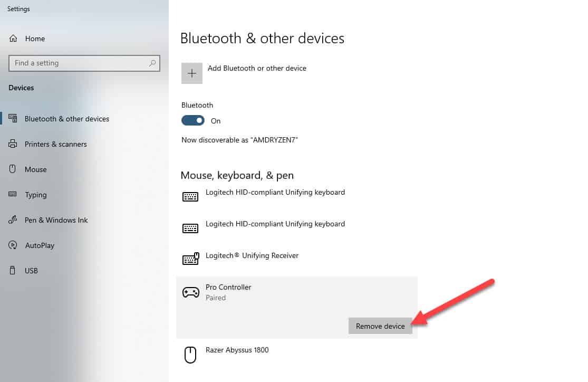Open Typing settings
588x382 pixels.
pos(36,195)
